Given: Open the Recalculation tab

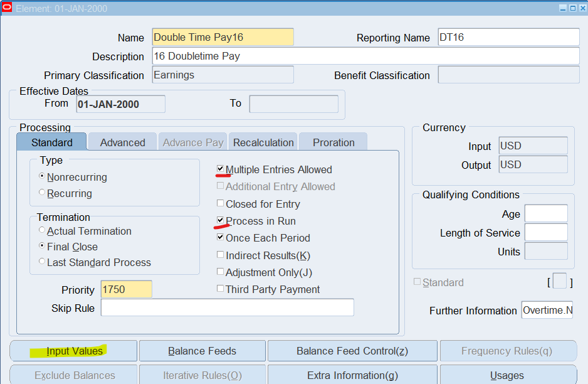Looking at the screenshot, I should pyautogui.click(x=263, y=142).
